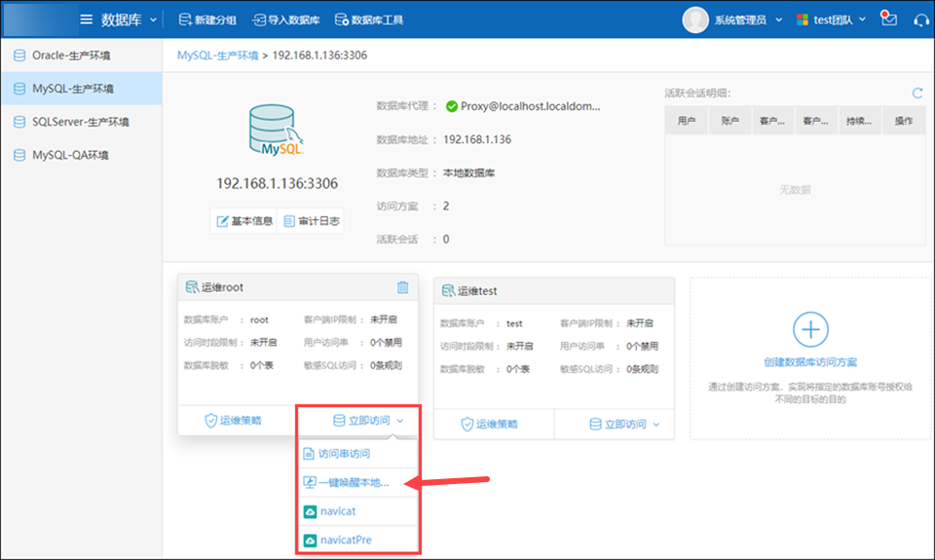Open the 审计日志 button
Image resolution: width=935 pixels, height=560 pixels.
[x=311, y=221]
